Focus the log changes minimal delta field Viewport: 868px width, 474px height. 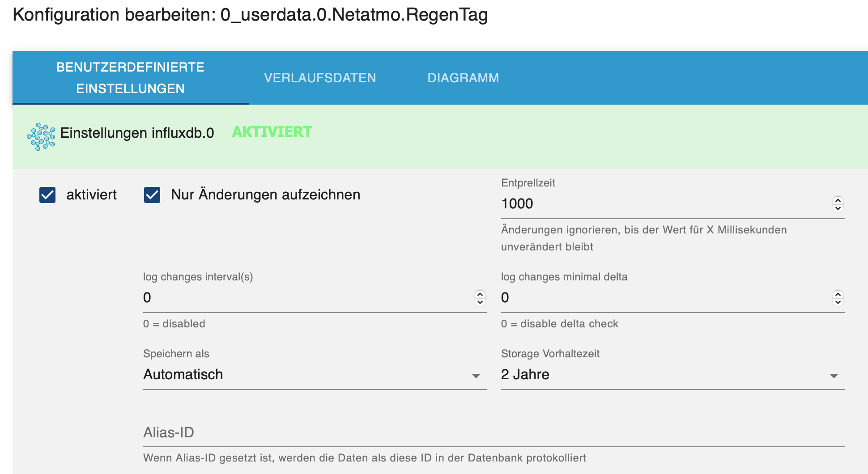click(x=662, y=298)
